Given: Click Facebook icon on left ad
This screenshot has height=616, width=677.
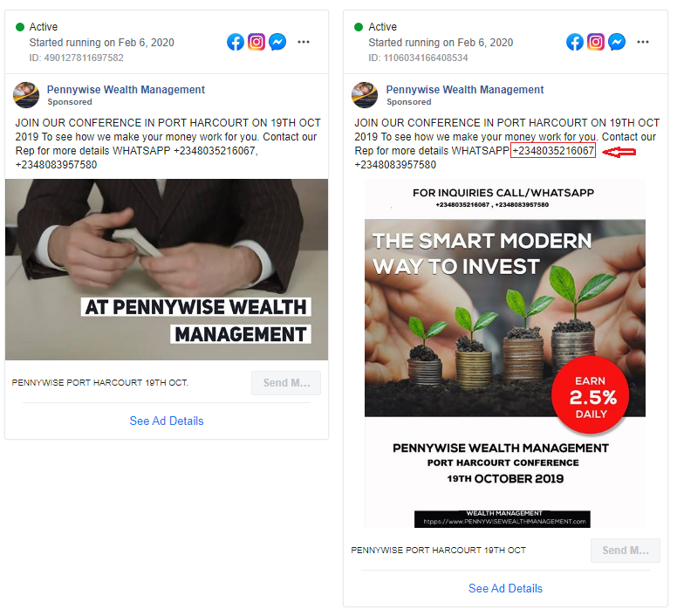Looking at the screenshot, I should (x=236, y=42).
